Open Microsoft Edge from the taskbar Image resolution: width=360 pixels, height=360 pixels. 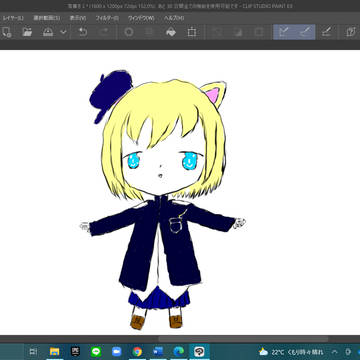(179, 352)
